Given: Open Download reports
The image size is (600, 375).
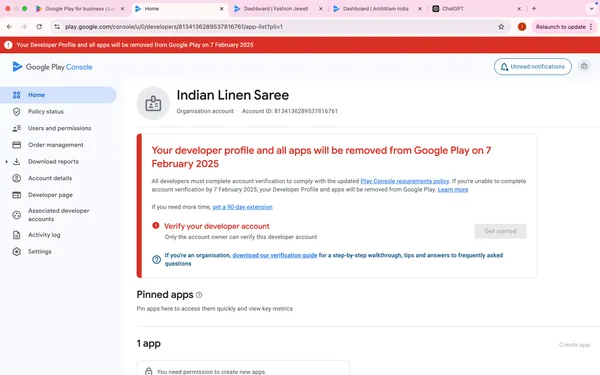Looking at the screenshot, I should click(53, 161).
